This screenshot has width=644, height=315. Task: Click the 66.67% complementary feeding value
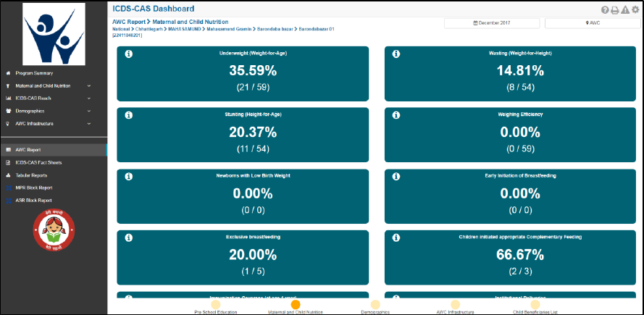520,255
